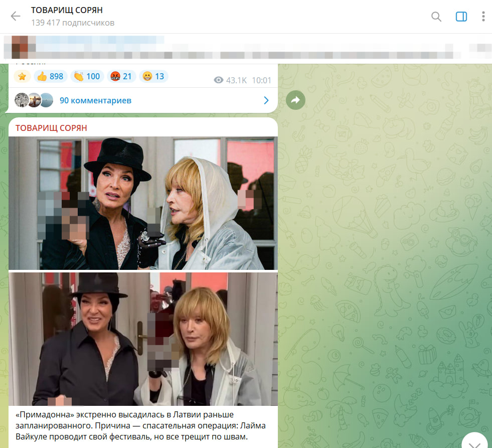Viewport: 492px width, 448px height.
Task: Add the star reaction
Action: (22, 76)
